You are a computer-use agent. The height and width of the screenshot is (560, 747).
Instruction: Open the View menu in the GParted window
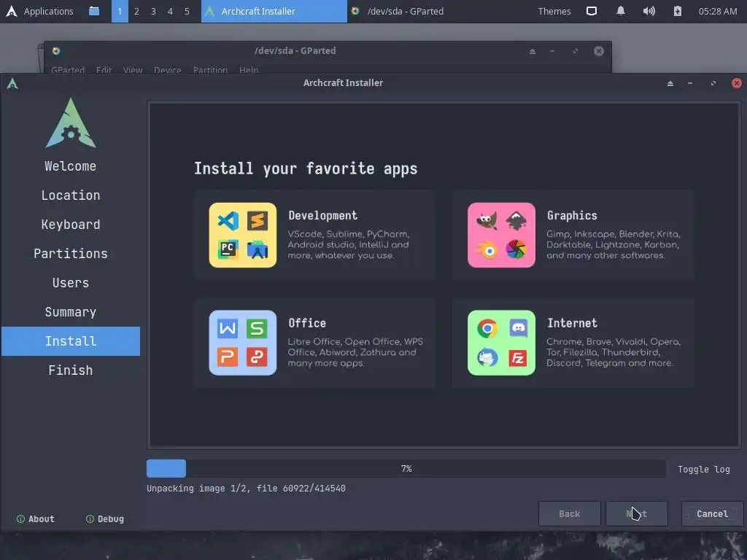(133, 69)
